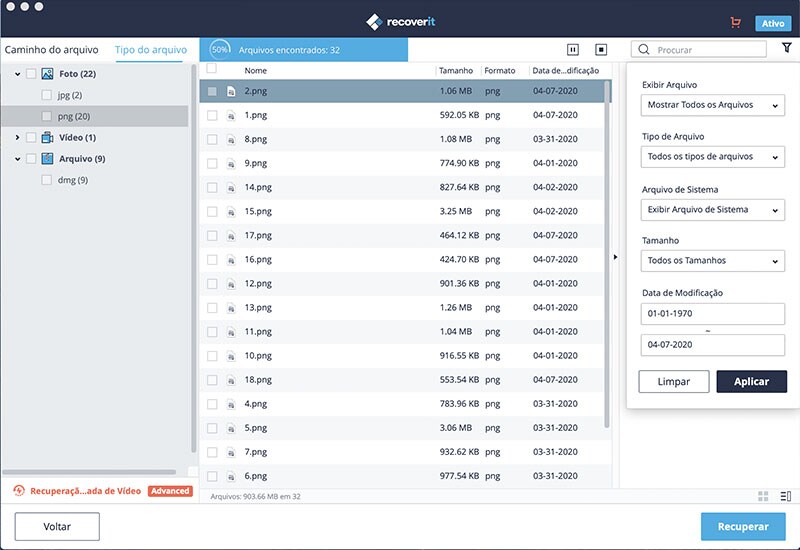Viewport: 800px width, 550px height.
Task: Toggle the filter funnel icon
Action: (x=787, y=47)
